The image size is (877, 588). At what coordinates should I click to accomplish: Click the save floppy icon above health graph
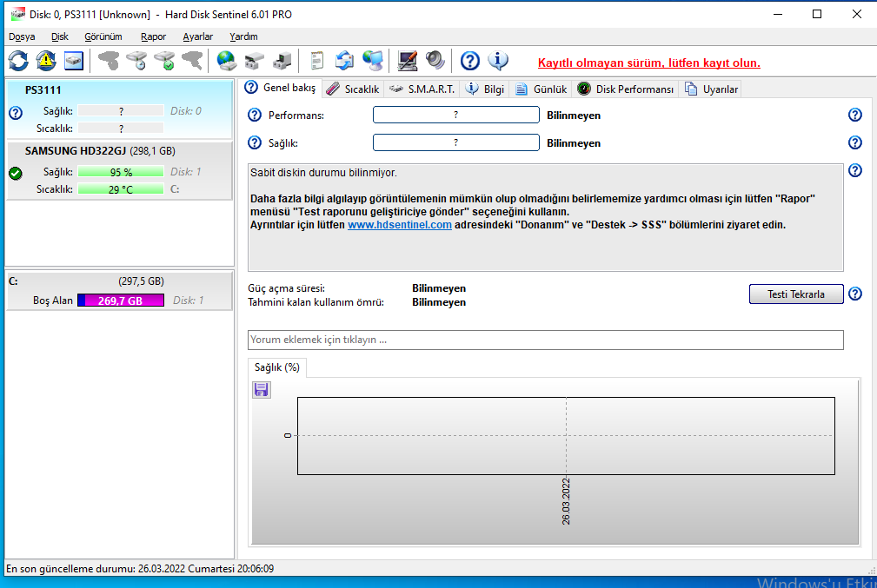click(x=262, y=390)
